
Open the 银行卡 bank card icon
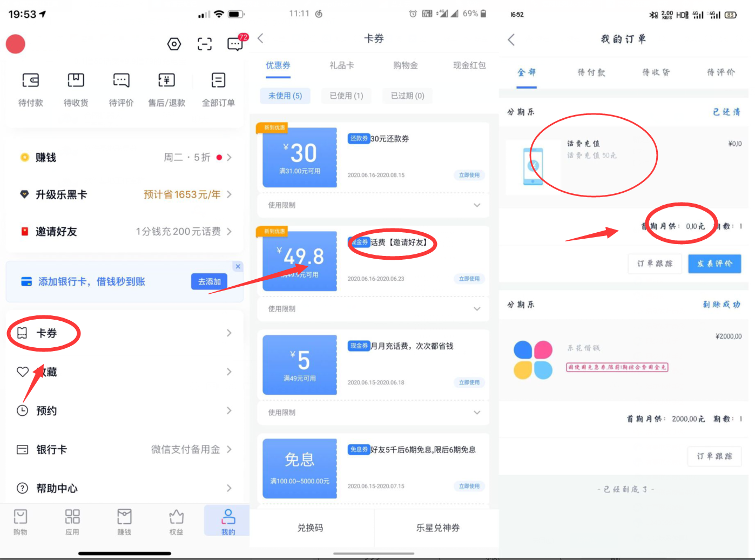point(22,449)
